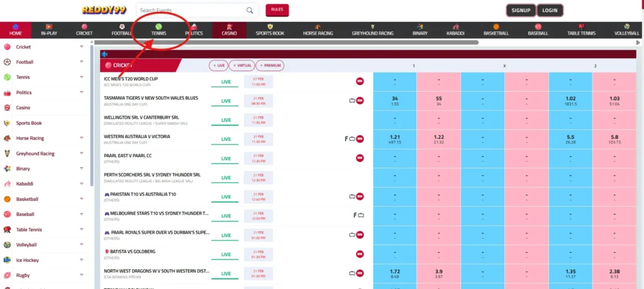The width and height of the screenshot is (644, 289).
Task: Click the speaker announcement icon in the maroon bar
Action: coord(105,54)
